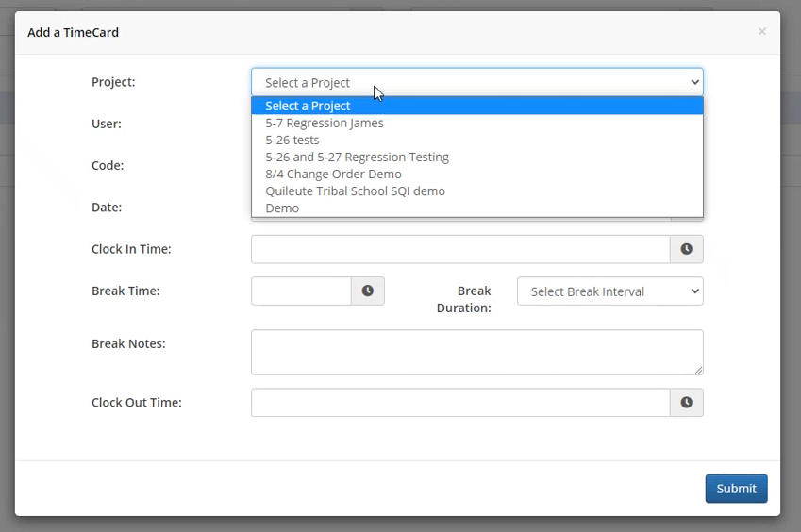Viewport: 801px width, 532px height.
Task: Open the Clock In Time clock picker
Action: [687, 249]
